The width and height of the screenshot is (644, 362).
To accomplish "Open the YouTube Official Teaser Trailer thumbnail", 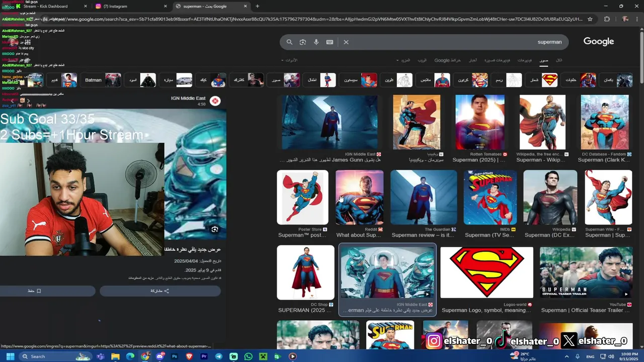I will 586,272.
